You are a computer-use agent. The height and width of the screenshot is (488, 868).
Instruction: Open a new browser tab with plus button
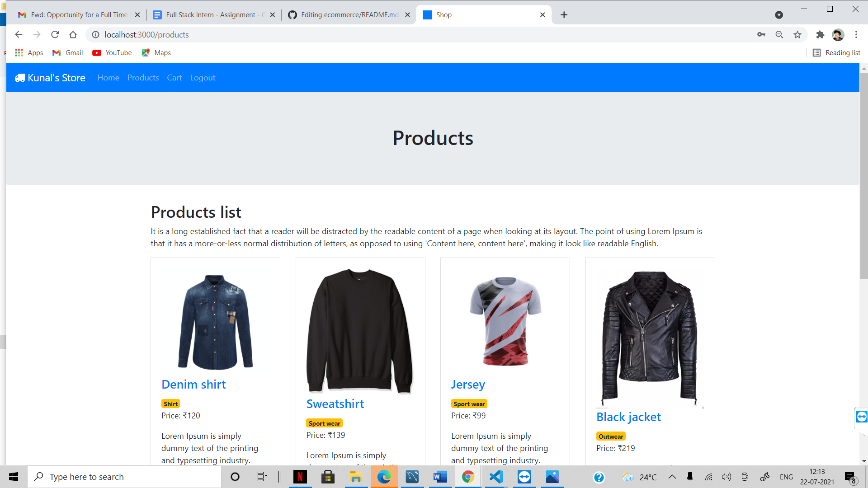pos(564,15)
